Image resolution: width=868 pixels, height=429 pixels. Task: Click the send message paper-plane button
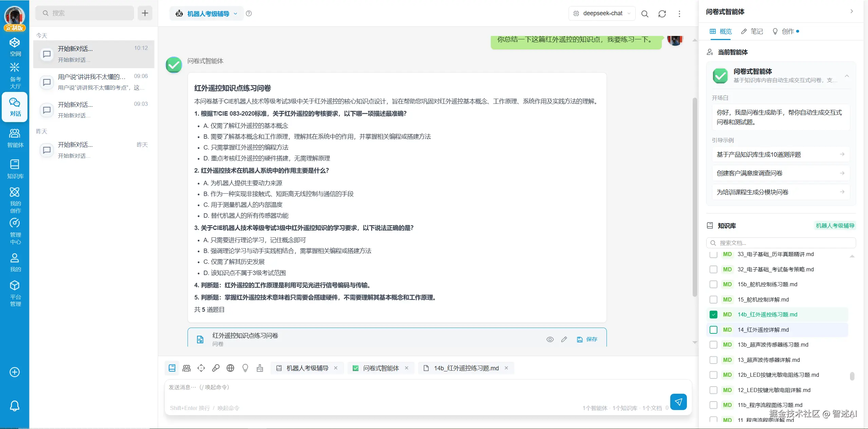tap(678, 402)
